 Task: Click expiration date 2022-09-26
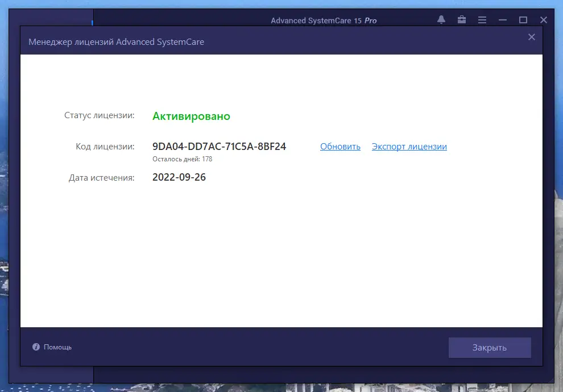pyautogui.click(x=179, y=177)
